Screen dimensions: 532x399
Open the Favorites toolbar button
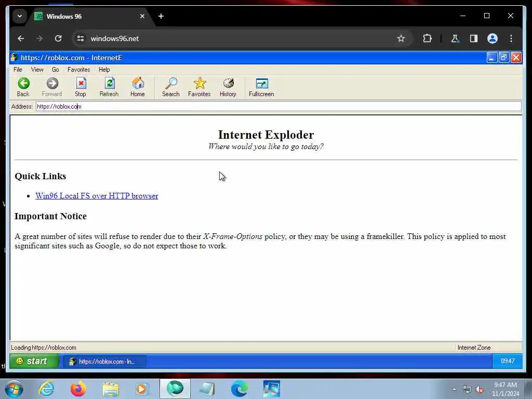pyautogui.click(x=199, y=87)
